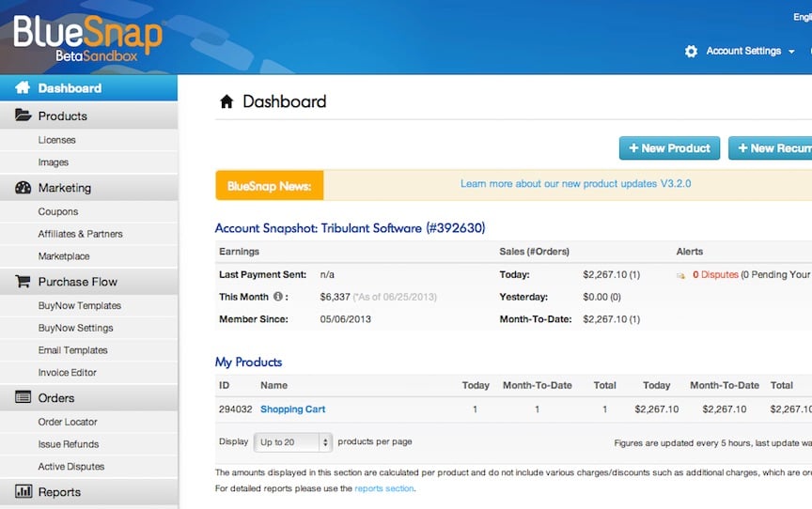The height and width of the screenshot is (509, 812).
Task: Click the Account Snapshot: Tribulant Software heading
Action: click(350, 228)
